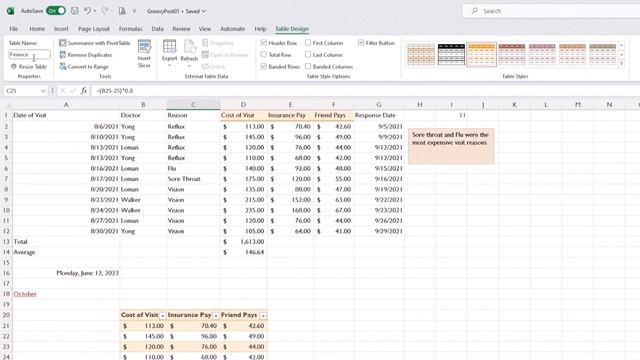Click the Date of Visit header cell
This screenshot has width=640, height=360.
click(66, 116)
